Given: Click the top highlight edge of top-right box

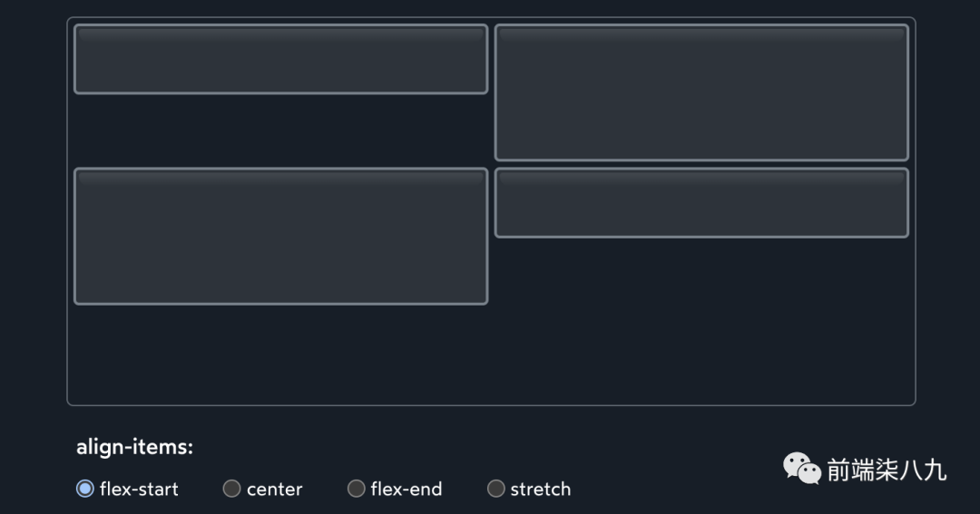Looking at the screenshot, I should (701, 30).
